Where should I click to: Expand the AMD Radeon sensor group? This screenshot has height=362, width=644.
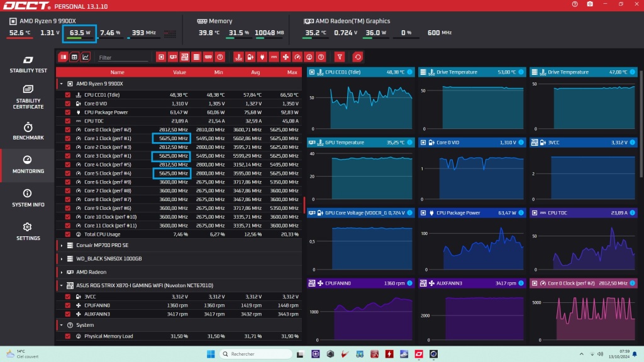tap(62, 272)
